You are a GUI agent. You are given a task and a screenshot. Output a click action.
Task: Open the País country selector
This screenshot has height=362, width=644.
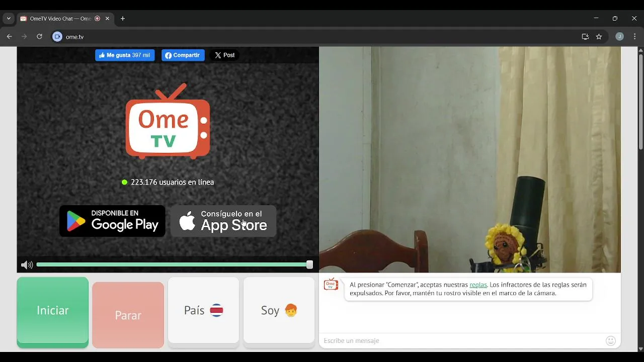[204, 312]
